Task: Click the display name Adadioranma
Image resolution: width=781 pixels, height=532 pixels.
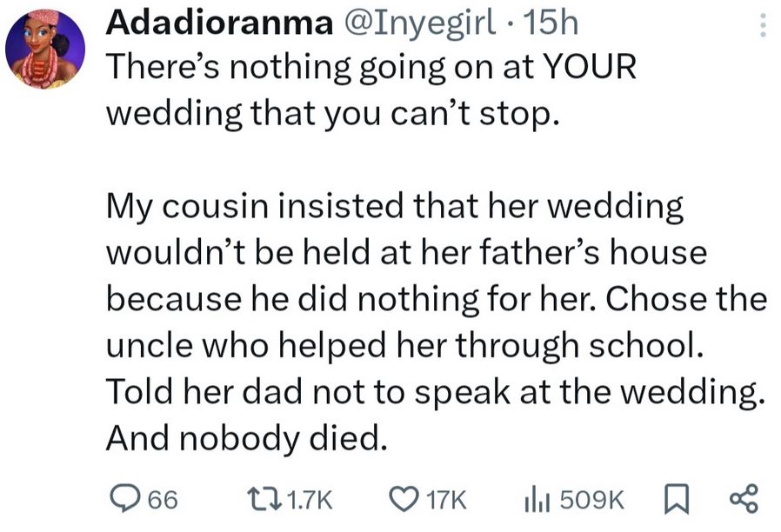Action: 218,24
